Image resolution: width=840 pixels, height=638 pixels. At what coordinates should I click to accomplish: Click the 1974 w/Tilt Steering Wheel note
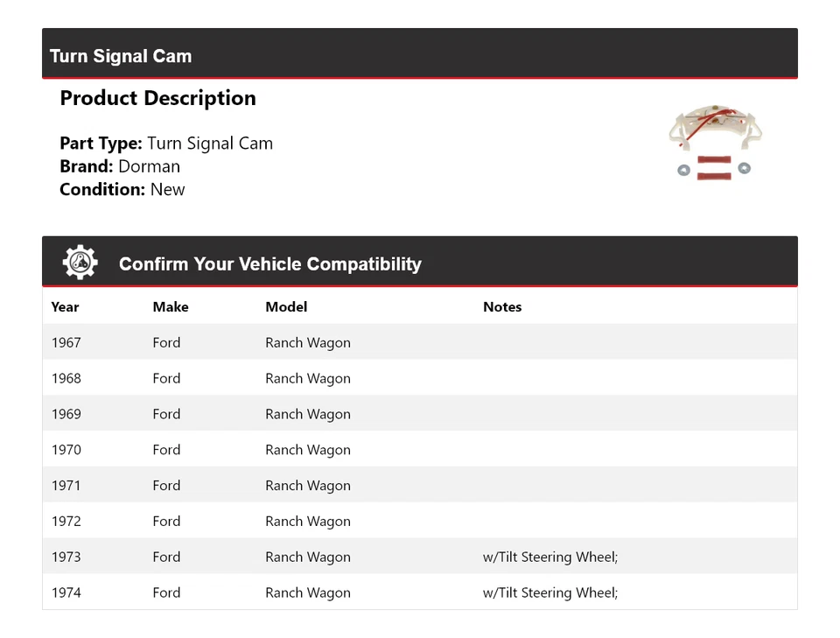coord(550,593)
